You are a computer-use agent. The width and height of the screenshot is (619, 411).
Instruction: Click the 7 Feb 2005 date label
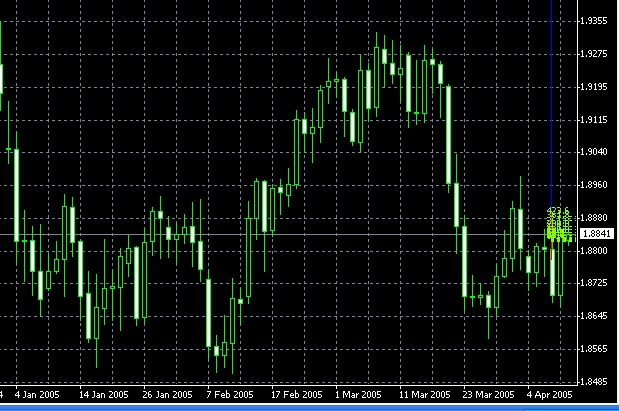[230, 394]
